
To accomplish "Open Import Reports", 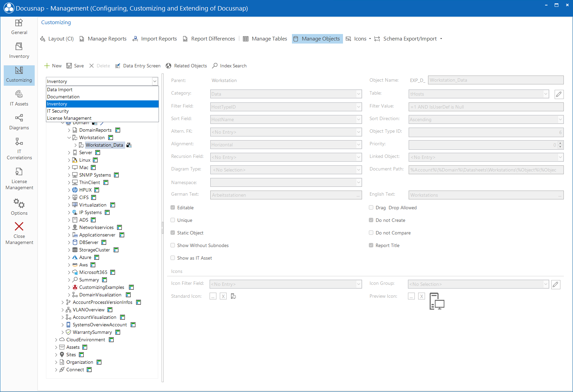I will (155, 39).
